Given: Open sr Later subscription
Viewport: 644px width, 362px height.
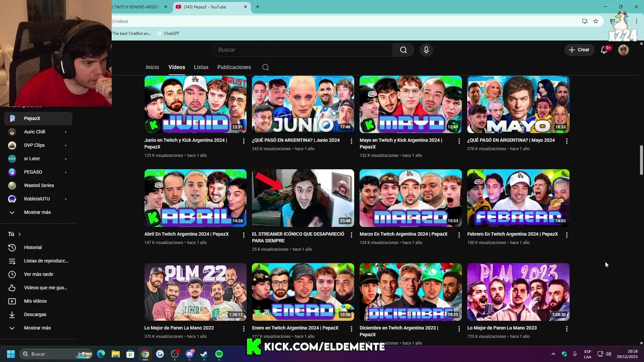Looking at the screenshot, I should [x=38, y=158].
